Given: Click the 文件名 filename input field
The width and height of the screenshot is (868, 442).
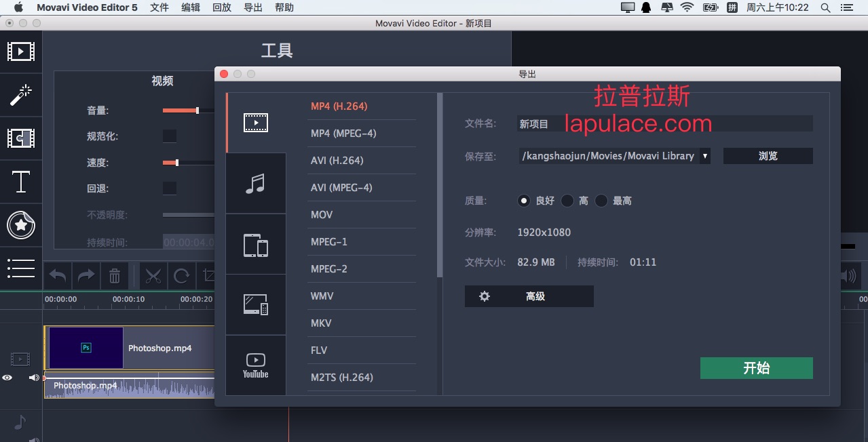Looking at the screenshot, I should click(x=664, y=123).
